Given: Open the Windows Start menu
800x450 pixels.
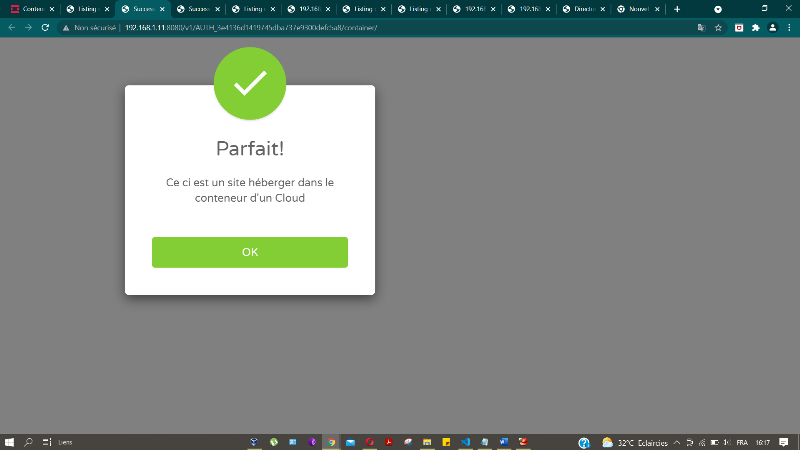Looking at the screenshot, I should click(x=9, y=442).
